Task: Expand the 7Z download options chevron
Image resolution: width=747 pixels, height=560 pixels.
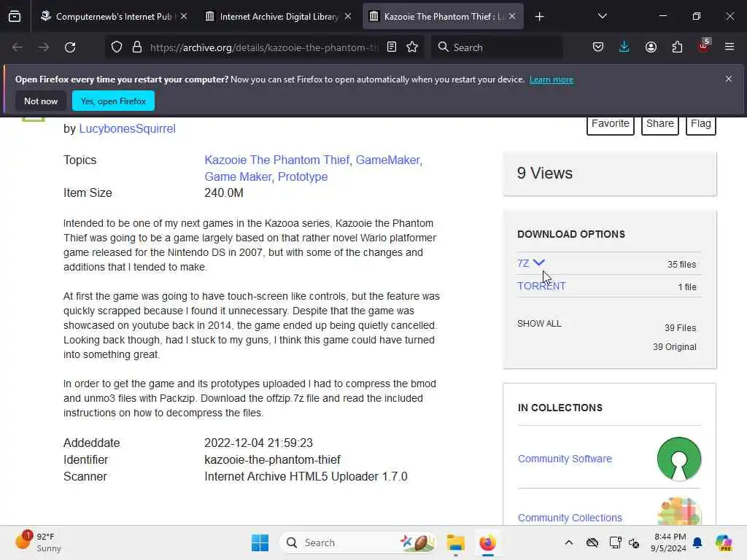Action: [x=539, y=262]
